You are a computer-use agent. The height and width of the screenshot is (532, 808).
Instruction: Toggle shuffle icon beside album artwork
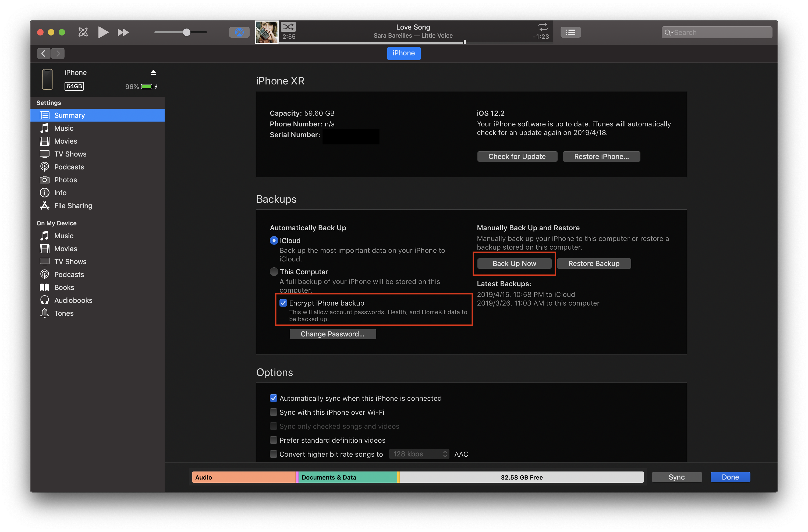[288, 27]
